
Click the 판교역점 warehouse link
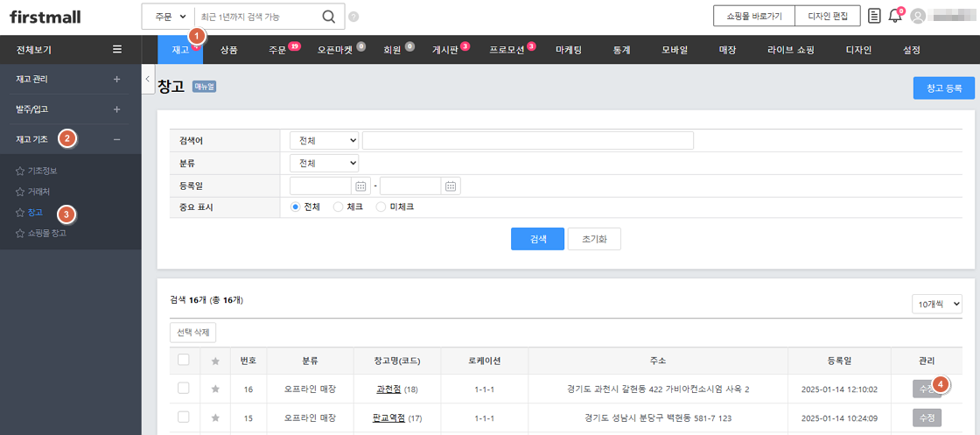coord(386,418)
